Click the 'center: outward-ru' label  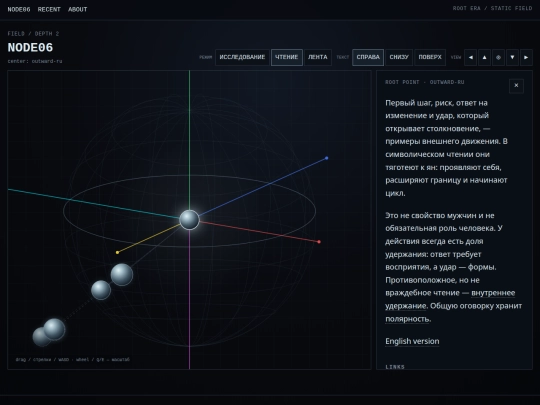click(35, 61)
